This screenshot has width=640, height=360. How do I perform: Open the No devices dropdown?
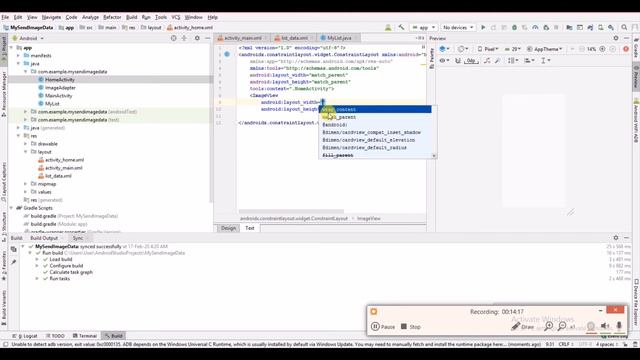[458, 27]
